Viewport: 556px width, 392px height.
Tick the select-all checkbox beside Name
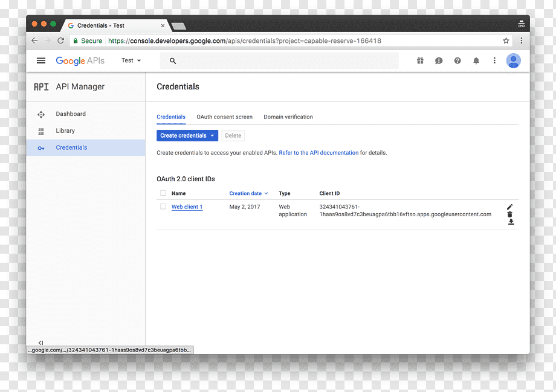coord(163,193)
